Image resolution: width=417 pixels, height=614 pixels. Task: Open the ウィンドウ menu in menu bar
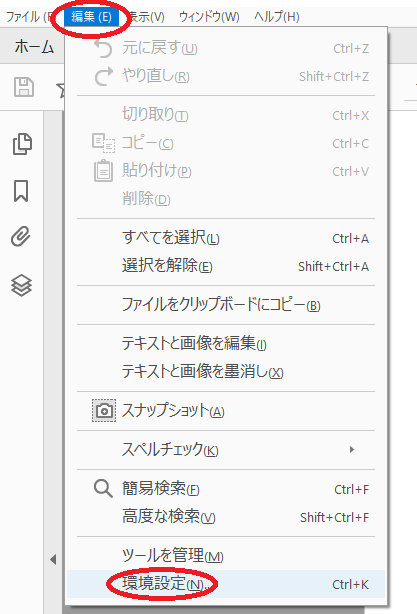pyautogui.click(x=209, y=17)
